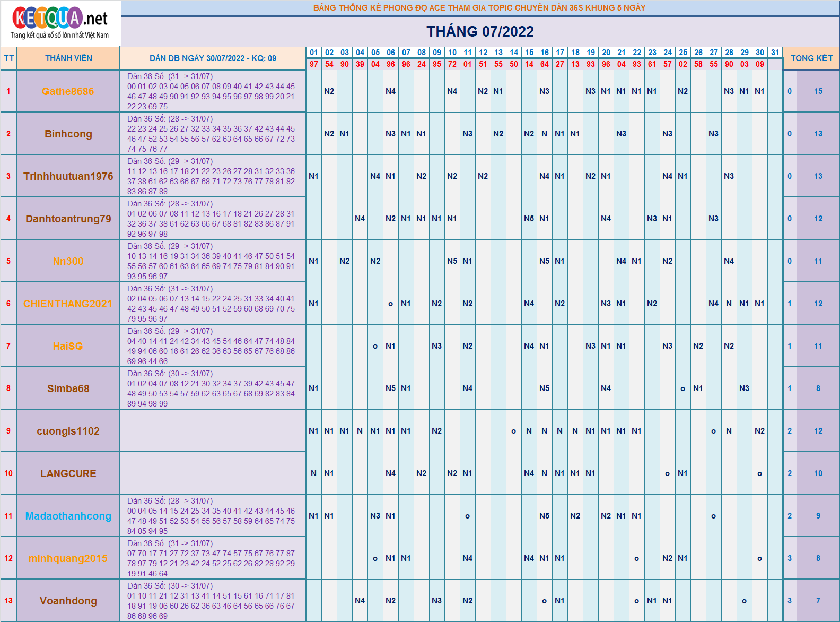The width and height of the screenshot is (840, 622).
Task: Select member name LANGCURE
Action: click(x=68, y=473)
